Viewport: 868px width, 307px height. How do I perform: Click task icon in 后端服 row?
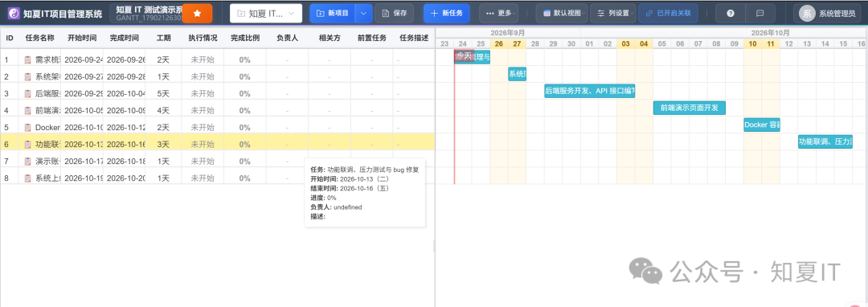pos(27,93)
